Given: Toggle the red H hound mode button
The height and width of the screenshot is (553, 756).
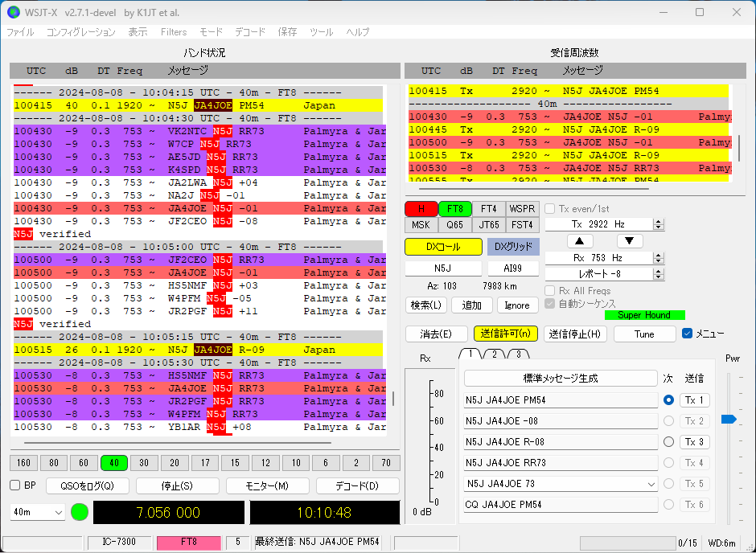Looking at the screenshot, I should (x=421, y=209).
